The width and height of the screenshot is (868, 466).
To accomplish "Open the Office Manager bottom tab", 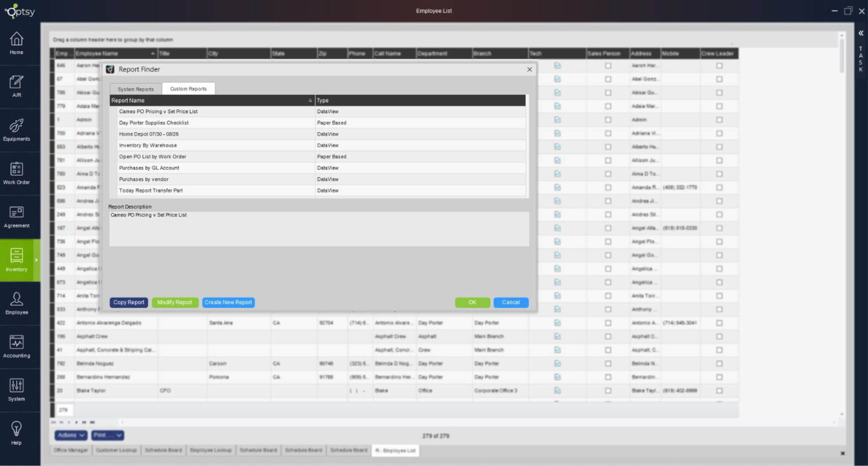I will coord(71,450).
